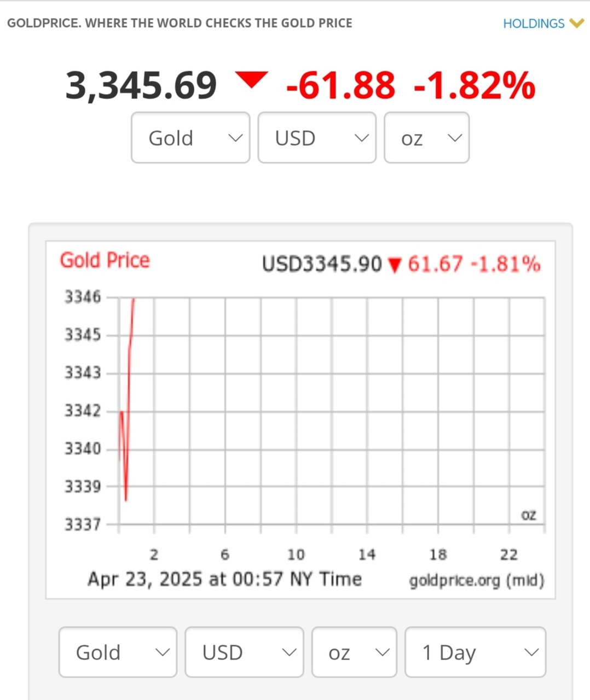Click the -1.82% percentage change
This screenshot has width=590, height=700.
[475, 86]
